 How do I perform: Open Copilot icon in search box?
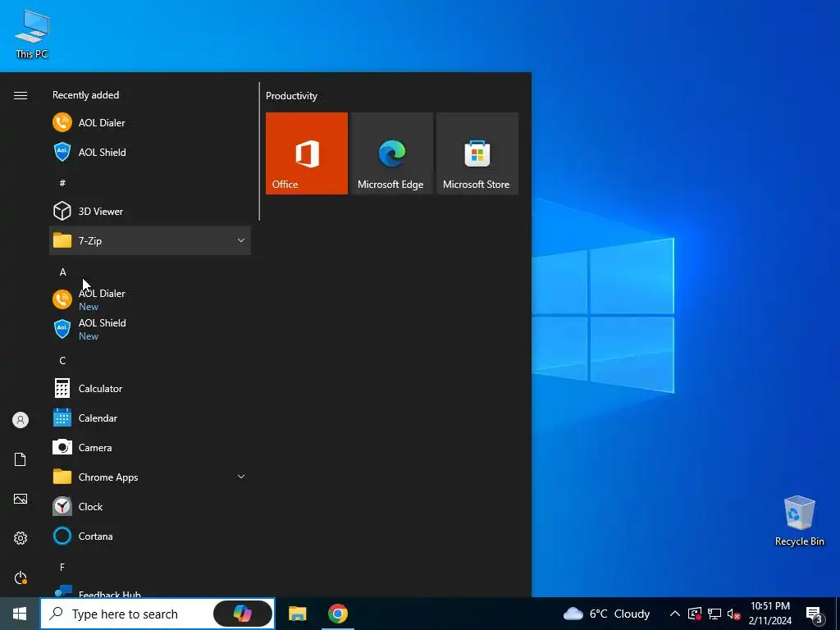(243, 614)
